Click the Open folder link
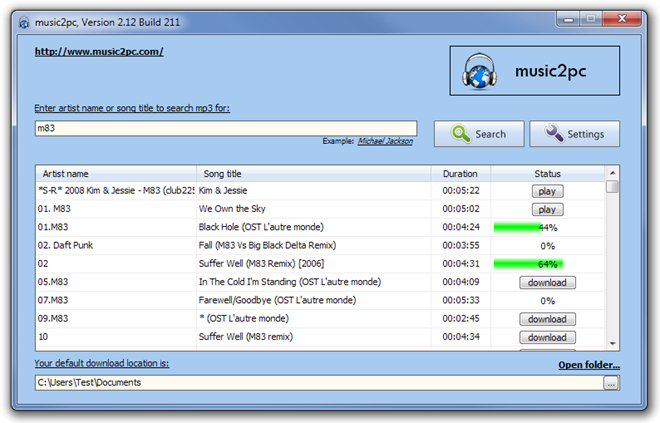This screenshot has height=423, width=660. click(589, 365)
